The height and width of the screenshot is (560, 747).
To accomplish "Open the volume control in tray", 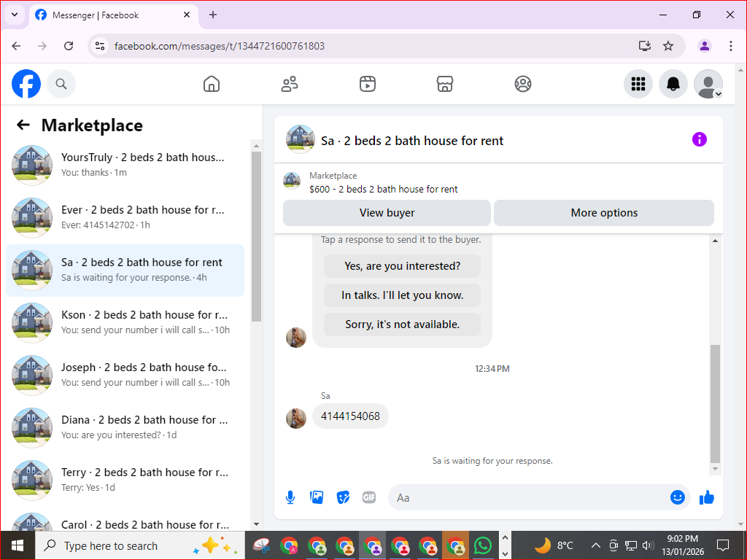I will pyautogui.click(x=649, y=545).
